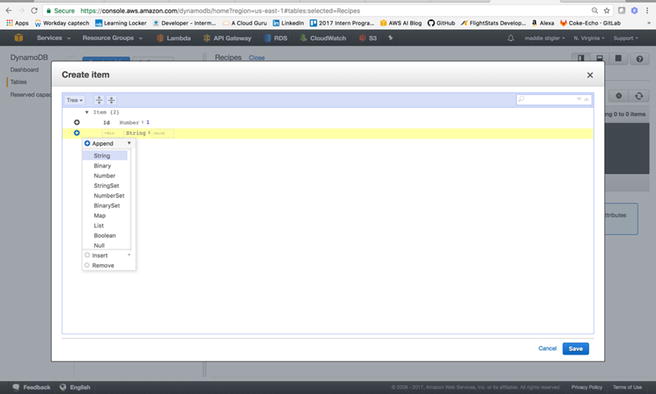Choose Null from the type list
This screenshot has width=656, height=394.
coord(99,246)
